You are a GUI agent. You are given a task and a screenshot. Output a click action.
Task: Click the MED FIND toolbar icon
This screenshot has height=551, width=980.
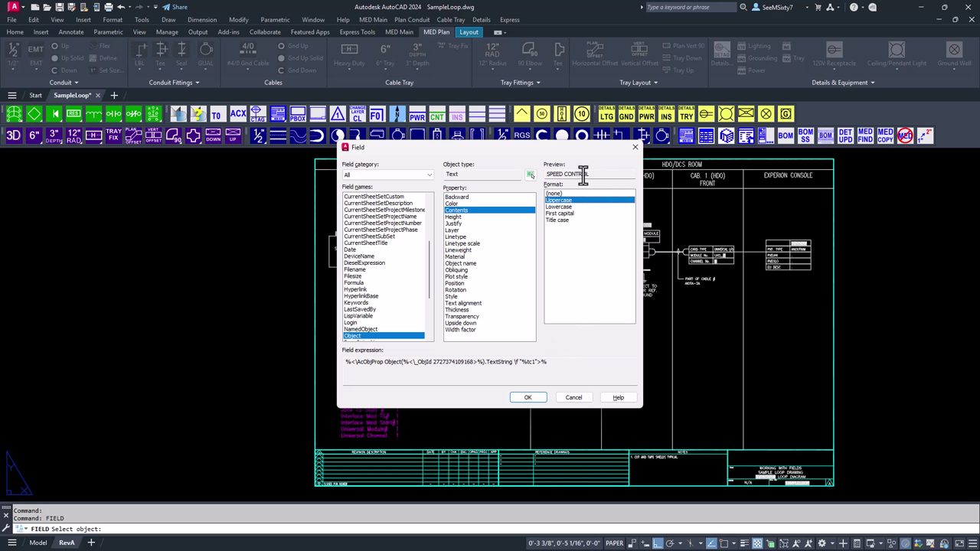tap(865, 135)
